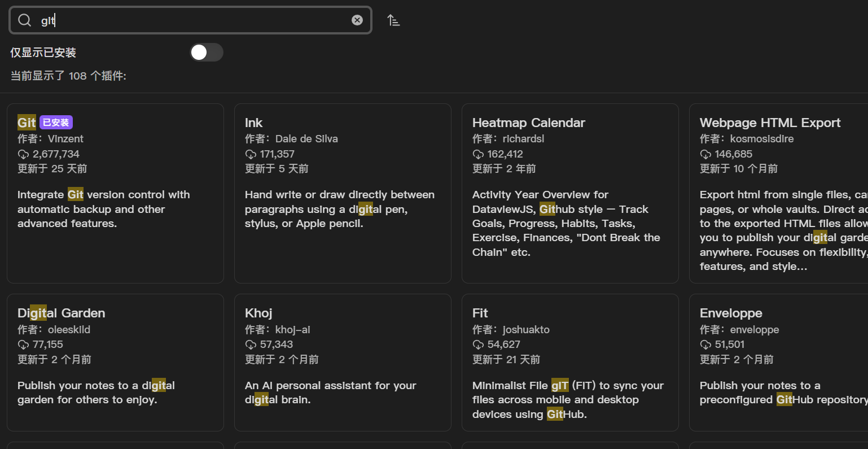Image resolution: width=868 pixels, height=449 pixels.
Task: Open the Enveloppe plugin title
Action: [x=731, y=313]
